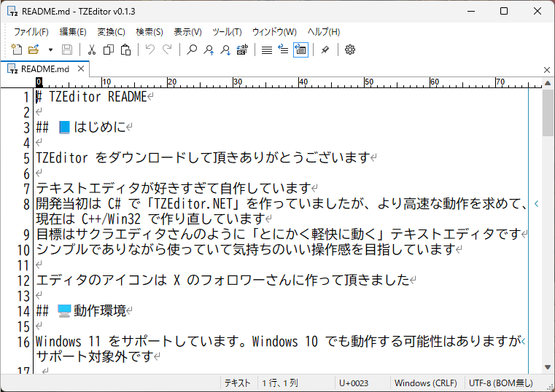555x392 pixels.
Task: Click the テキスト file type in status bar
Action: [237, 383]
